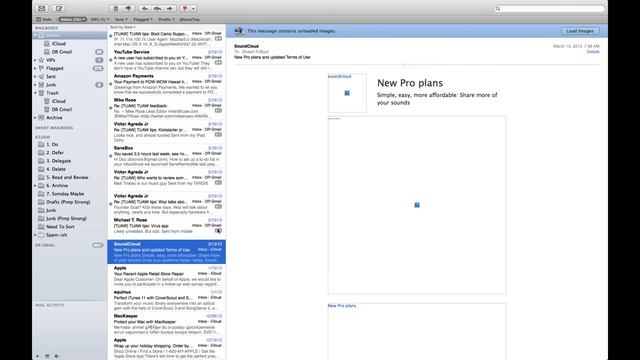Toggle Mail Activity pane icon at bottom
This screenshot has width=640, height=360.
47,356
